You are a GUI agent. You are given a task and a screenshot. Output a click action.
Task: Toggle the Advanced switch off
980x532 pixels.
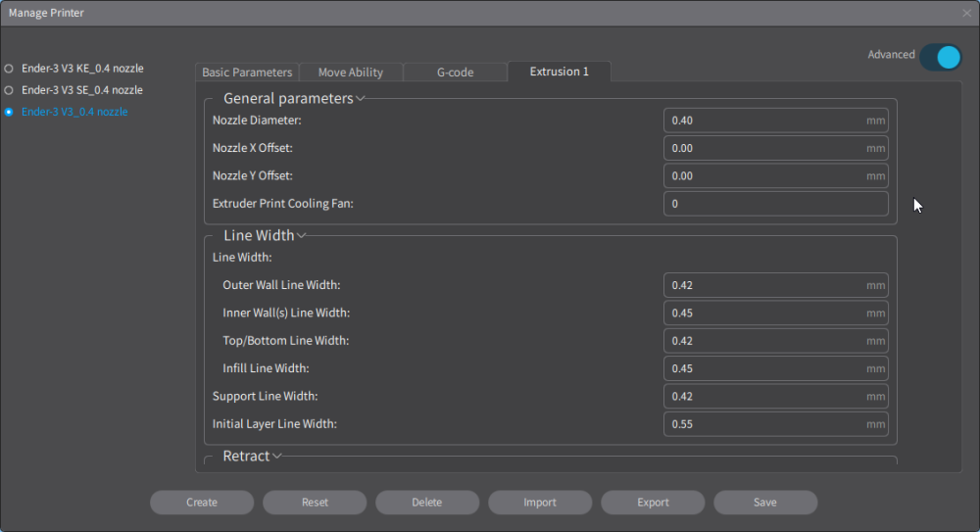941,57
